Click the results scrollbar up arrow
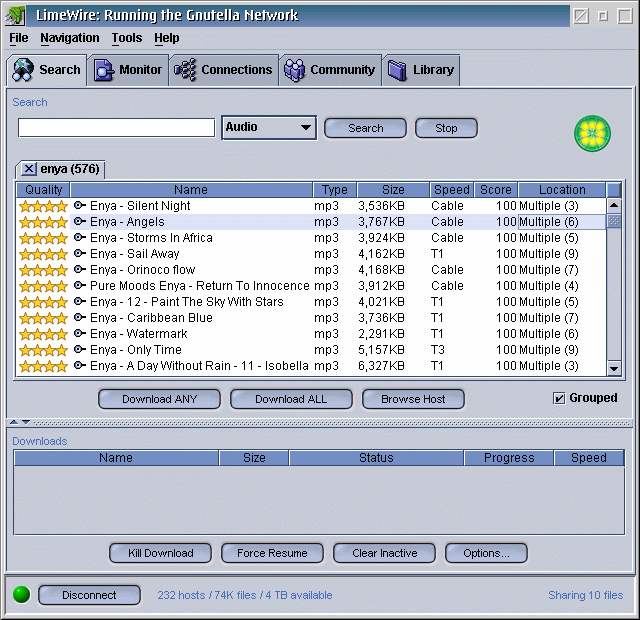The image size is (640, 620). click(x=614, y=205)
